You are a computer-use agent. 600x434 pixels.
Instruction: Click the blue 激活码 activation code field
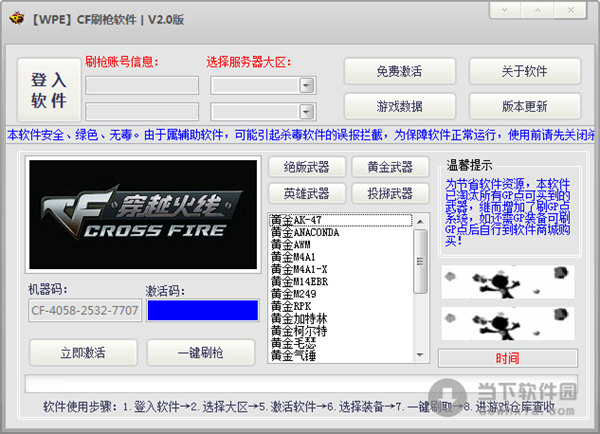(203, 310)
